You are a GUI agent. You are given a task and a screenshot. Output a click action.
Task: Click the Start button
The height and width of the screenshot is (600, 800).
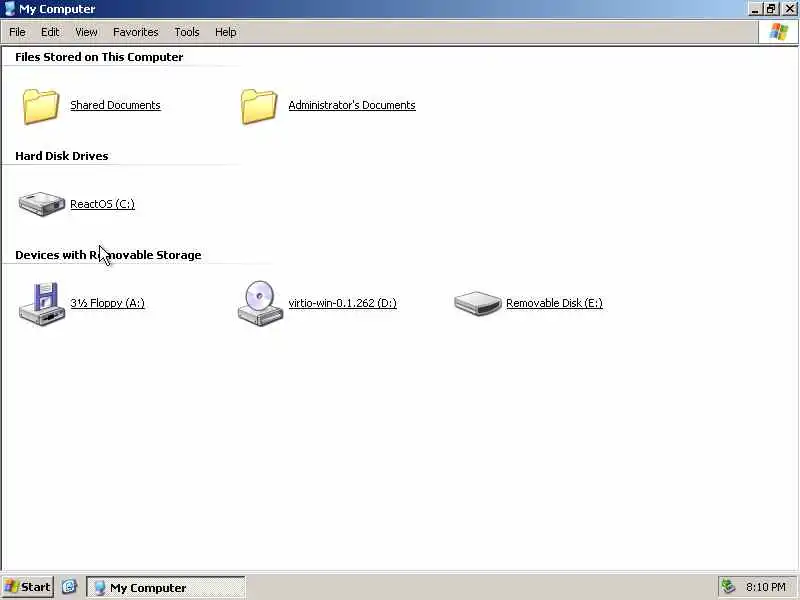[x=28, y=587]
